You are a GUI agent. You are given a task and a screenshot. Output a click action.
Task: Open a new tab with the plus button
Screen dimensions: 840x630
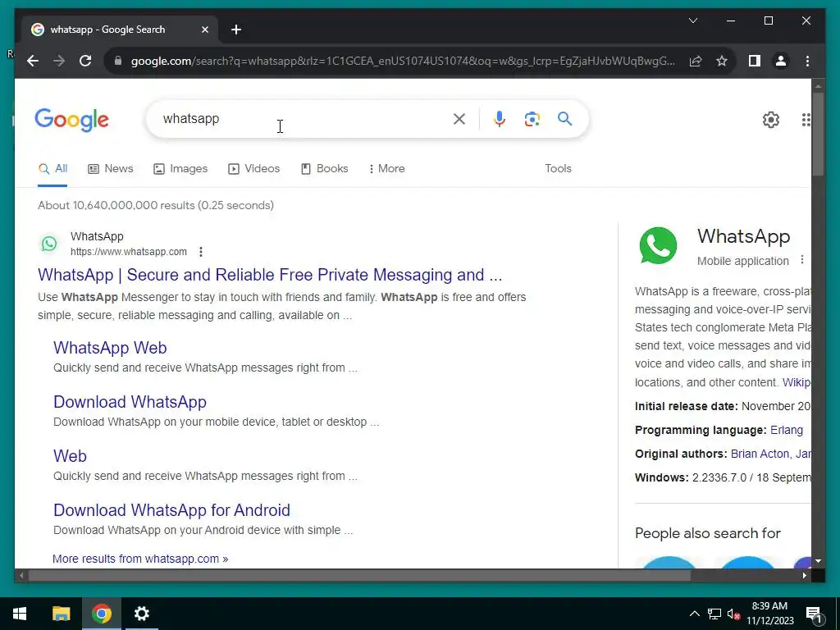[x=236, y=30]
